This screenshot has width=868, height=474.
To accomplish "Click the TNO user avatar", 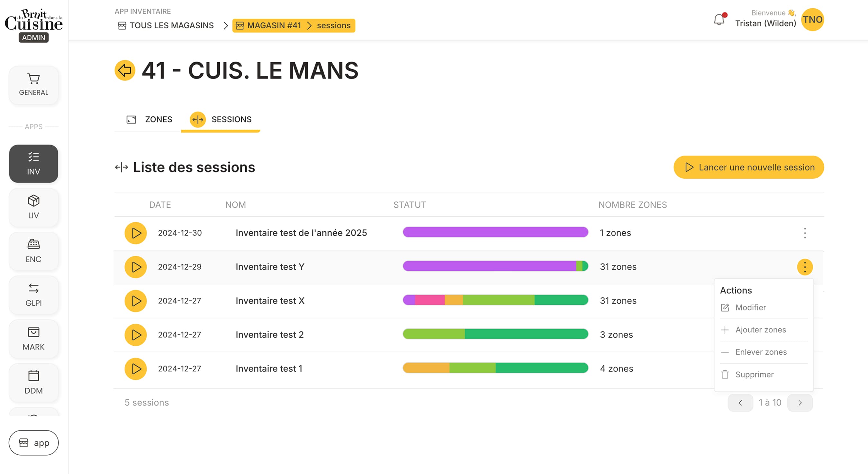I will tap(812, 20).
